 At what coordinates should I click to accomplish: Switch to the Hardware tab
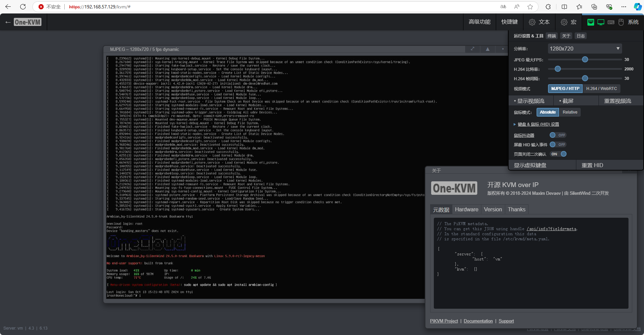[x=466, y=210]
